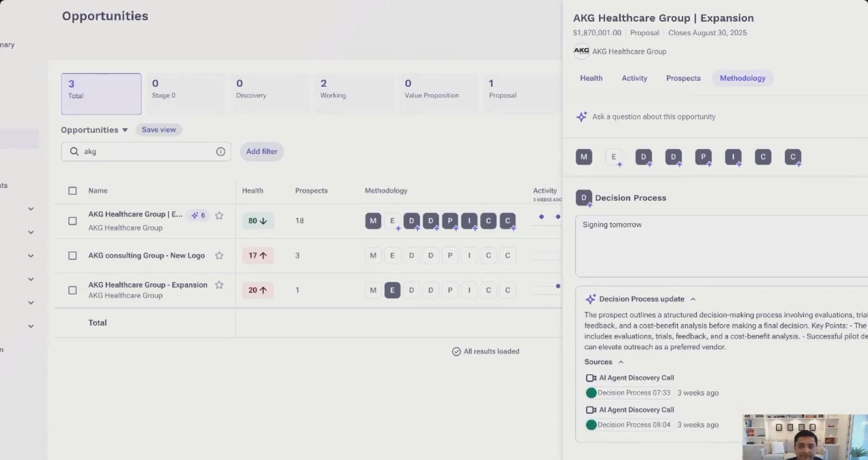Click the AI sparkle insights badge showing 6
Image resolution: width=868 pixels, height=460 pixels.
199,215
